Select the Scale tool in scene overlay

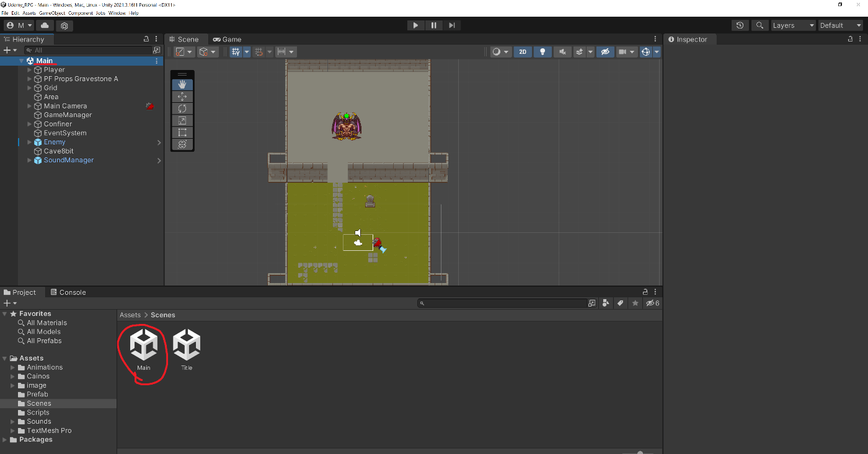[x=182, y=120]
